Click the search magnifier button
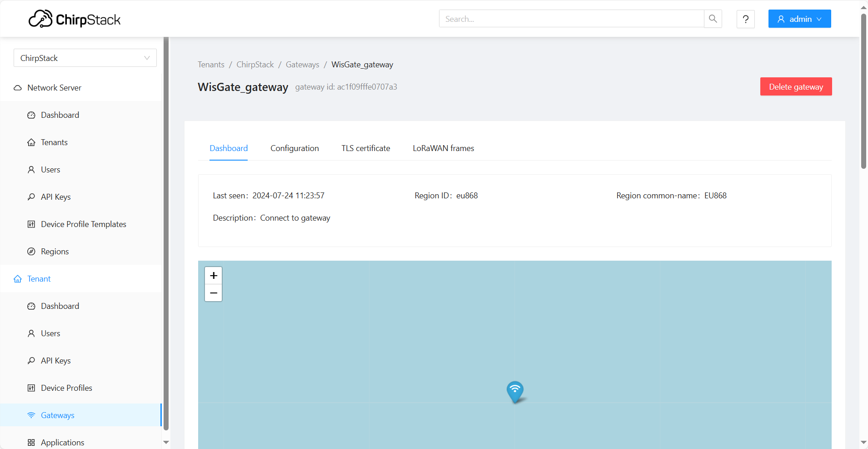Image resolution: width=868 pixels, height=449 pixels. click(713, 19)
